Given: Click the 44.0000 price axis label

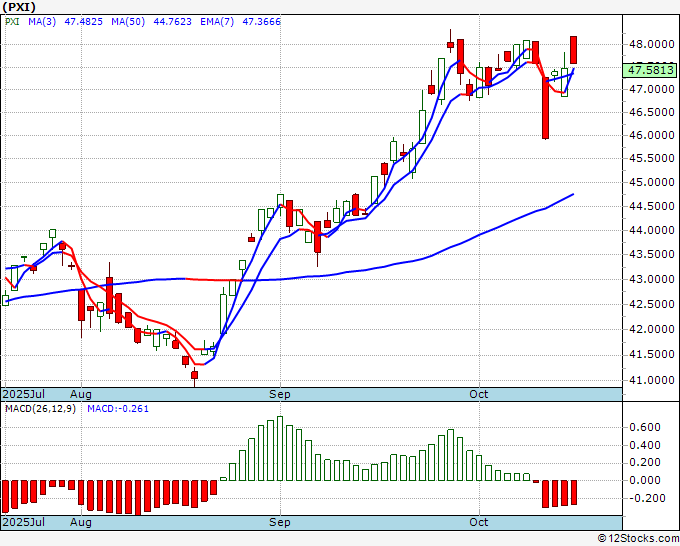Looking at the screenshot, I should (652, 230).
